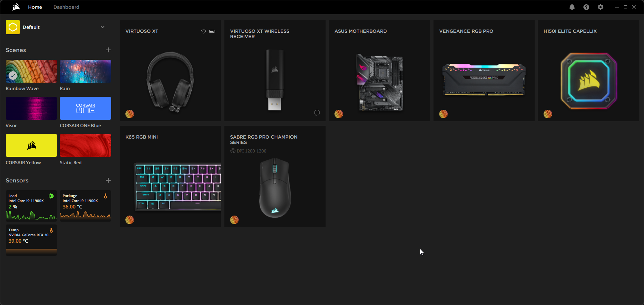Screen dimensions: 644x305
Task: Click the headset icon on Wireless Receiver tile
Action: click(x=317, y=113)
